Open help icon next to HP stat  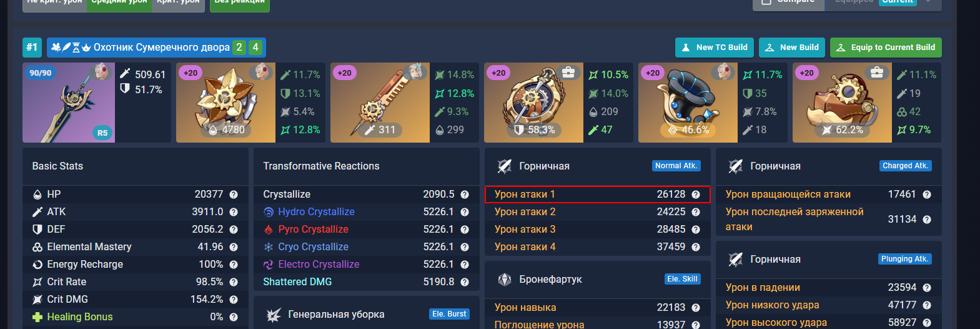pos(234,195)
